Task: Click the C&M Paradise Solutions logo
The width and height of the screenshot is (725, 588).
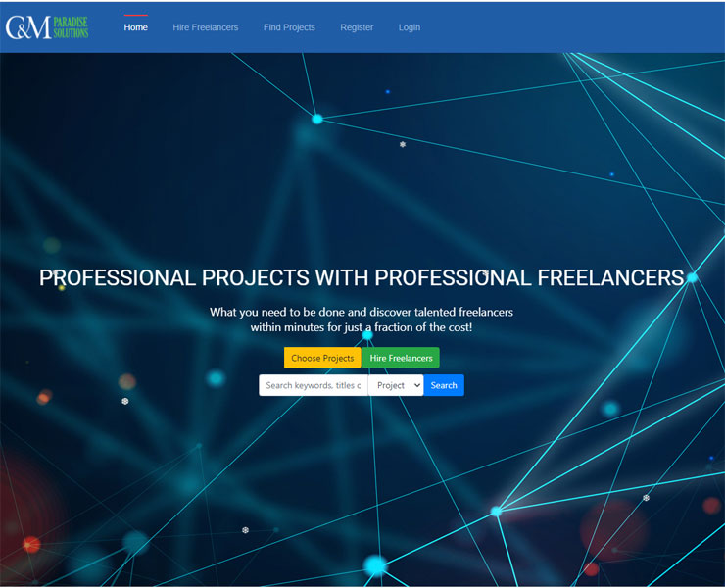Action: pos(47,26)
